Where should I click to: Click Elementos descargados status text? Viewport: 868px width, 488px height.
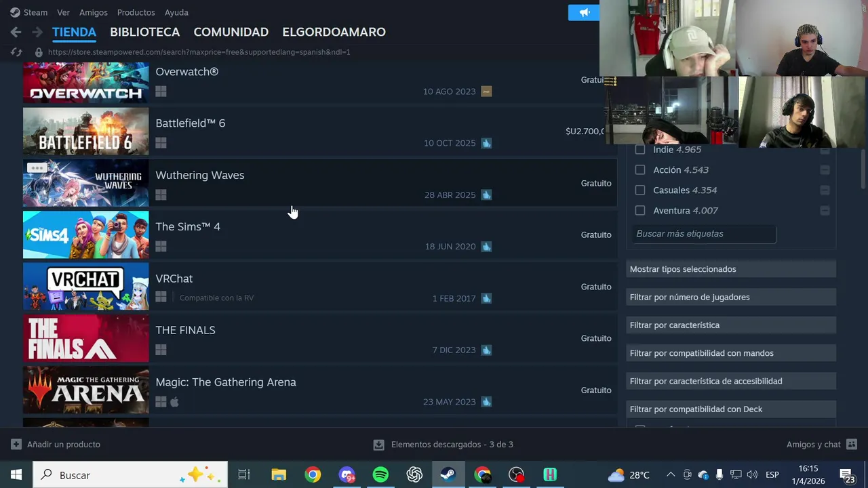(x=452, y=445)
